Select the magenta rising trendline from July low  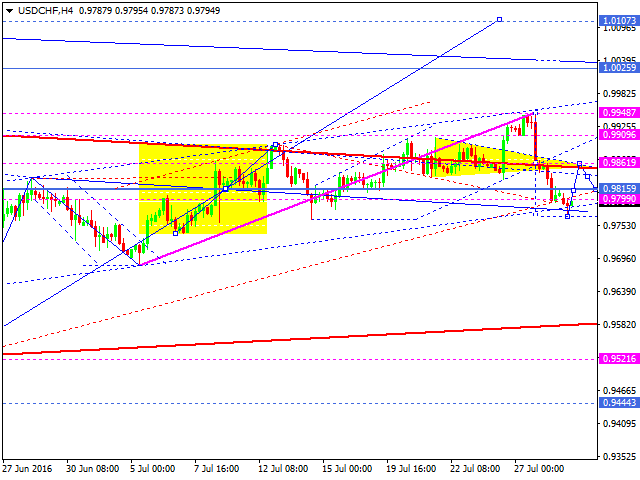click(337, 190)
